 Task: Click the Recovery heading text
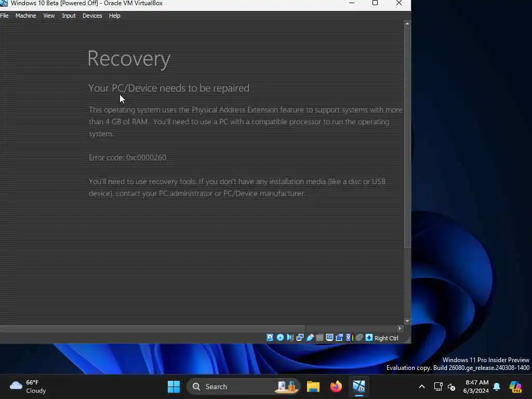pos(129,59)
